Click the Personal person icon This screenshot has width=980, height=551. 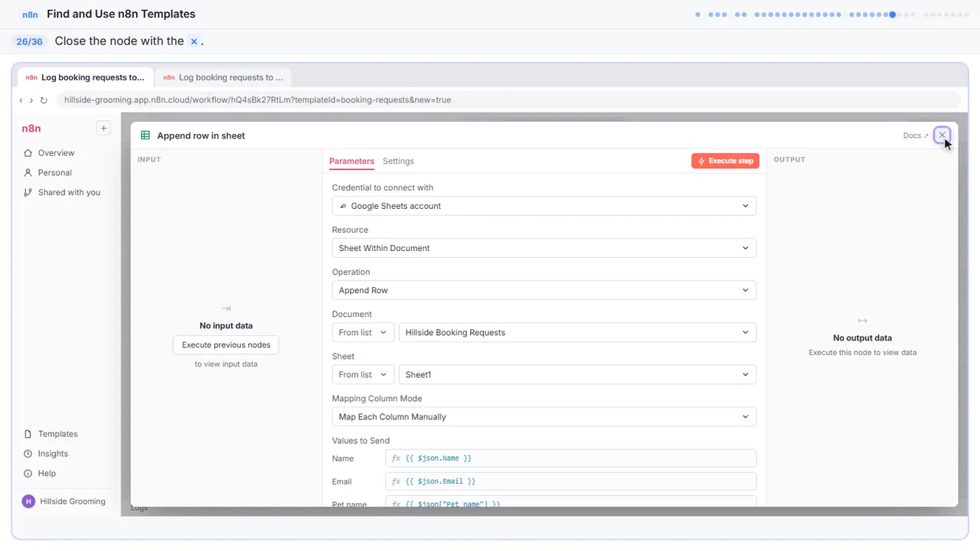pos(28,173)
